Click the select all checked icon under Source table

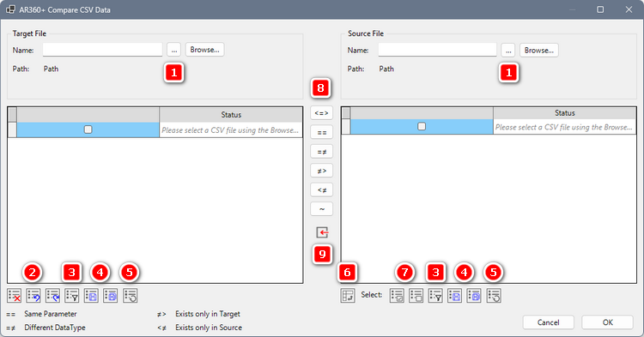click(397, 296)
